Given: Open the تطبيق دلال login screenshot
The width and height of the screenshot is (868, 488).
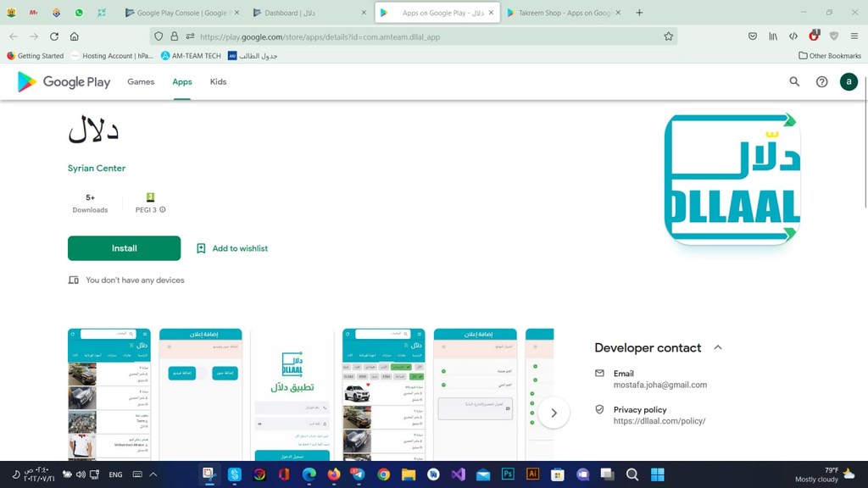Looking at the screenshot, I should tap(292, 395).
